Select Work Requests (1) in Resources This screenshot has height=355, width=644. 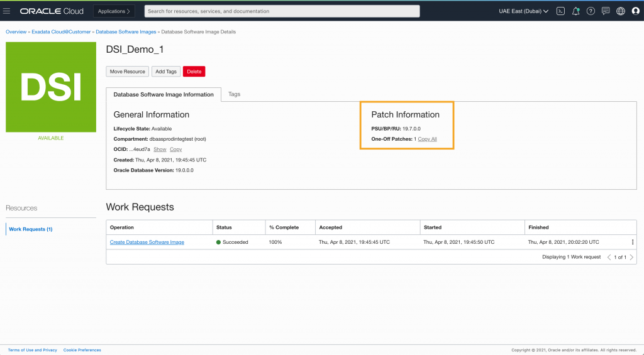pos(31,229)
